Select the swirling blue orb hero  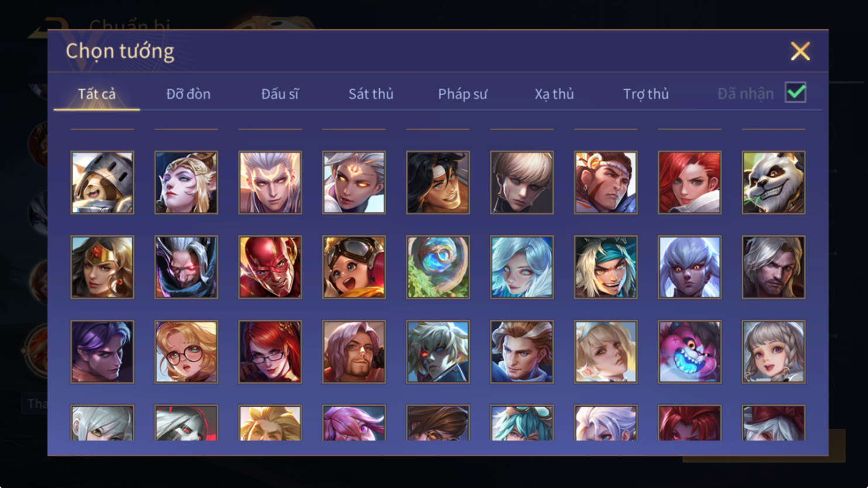tap(438, 267)
